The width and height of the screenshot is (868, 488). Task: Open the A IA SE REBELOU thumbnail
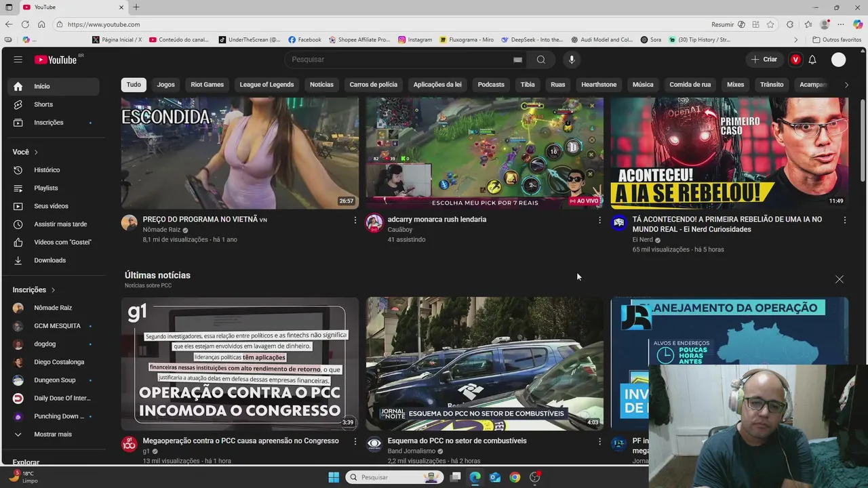(x=729, y=153)
